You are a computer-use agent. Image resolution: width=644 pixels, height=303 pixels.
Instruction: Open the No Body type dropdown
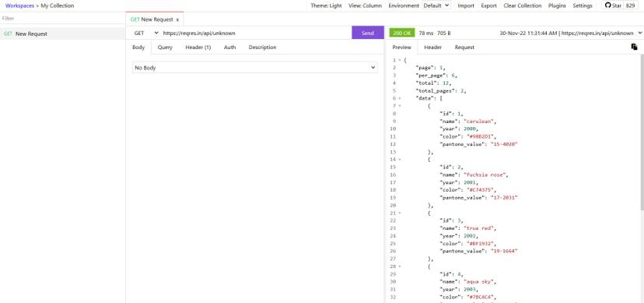point(254,68)
